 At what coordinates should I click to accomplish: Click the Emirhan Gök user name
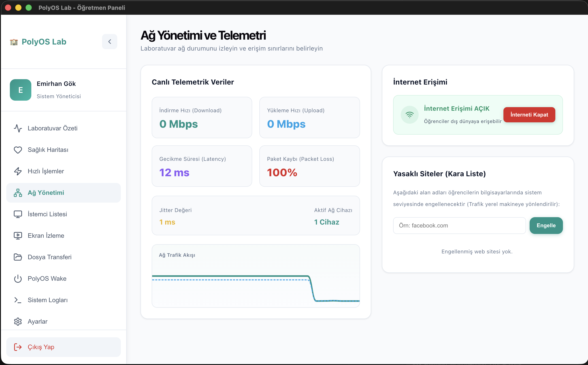point(56,84)
